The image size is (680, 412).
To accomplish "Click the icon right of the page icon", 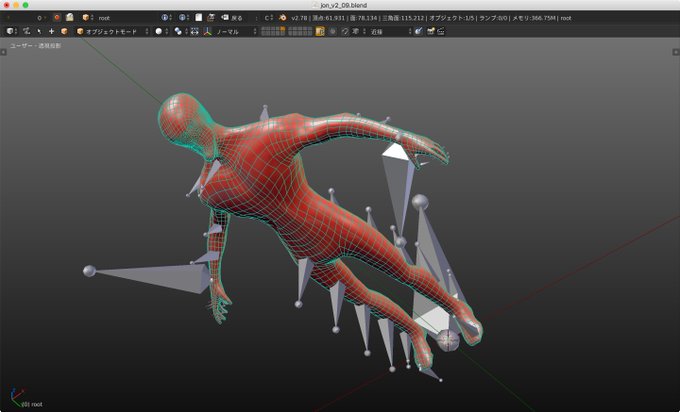I will (211, 18).
